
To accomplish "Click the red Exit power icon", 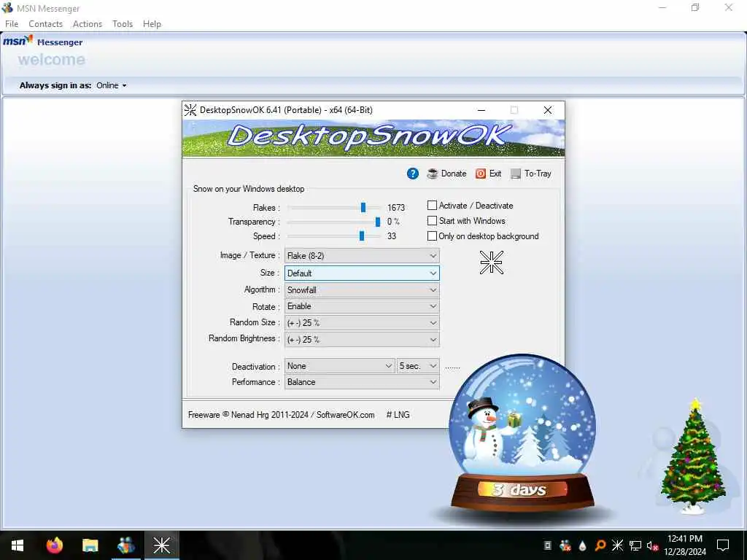I will click(481, 174).
